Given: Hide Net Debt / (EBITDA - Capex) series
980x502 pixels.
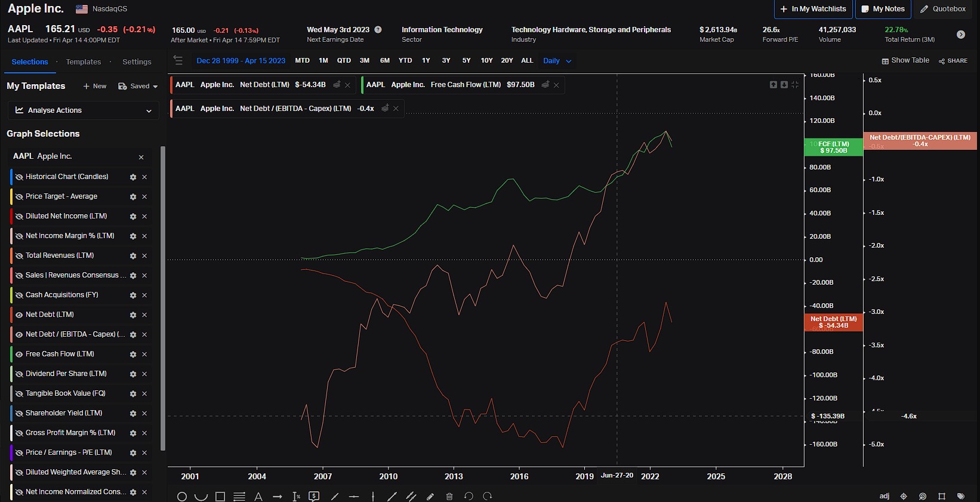Looking at the screenshot, I should pyautogui.click(x=19, y=334).
